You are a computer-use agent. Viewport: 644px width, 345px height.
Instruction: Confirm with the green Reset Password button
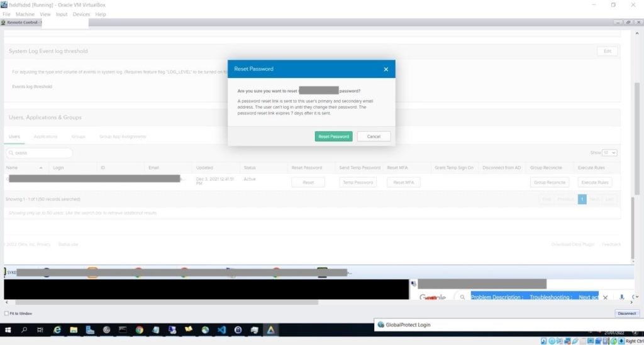(333, 136)
